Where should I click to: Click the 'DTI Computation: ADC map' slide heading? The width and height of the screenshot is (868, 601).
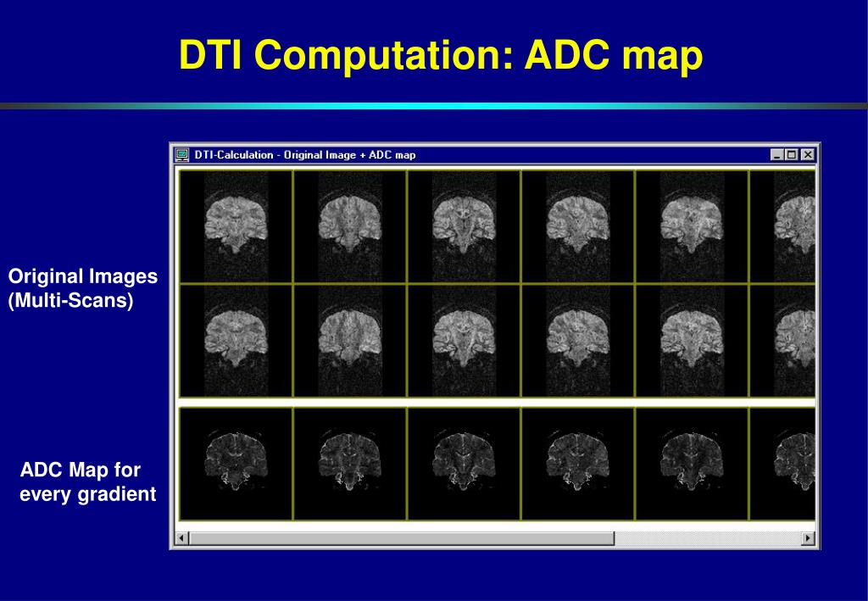coord(441,55)
